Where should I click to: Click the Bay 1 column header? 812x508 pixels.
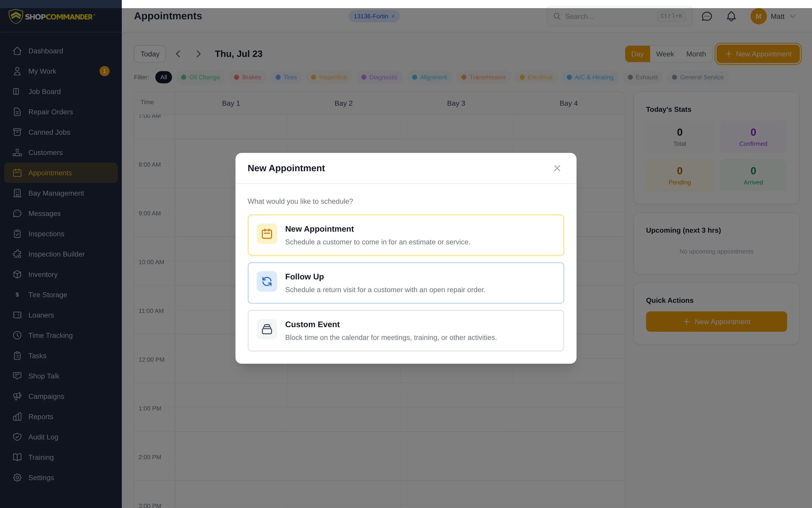(231, 103)
